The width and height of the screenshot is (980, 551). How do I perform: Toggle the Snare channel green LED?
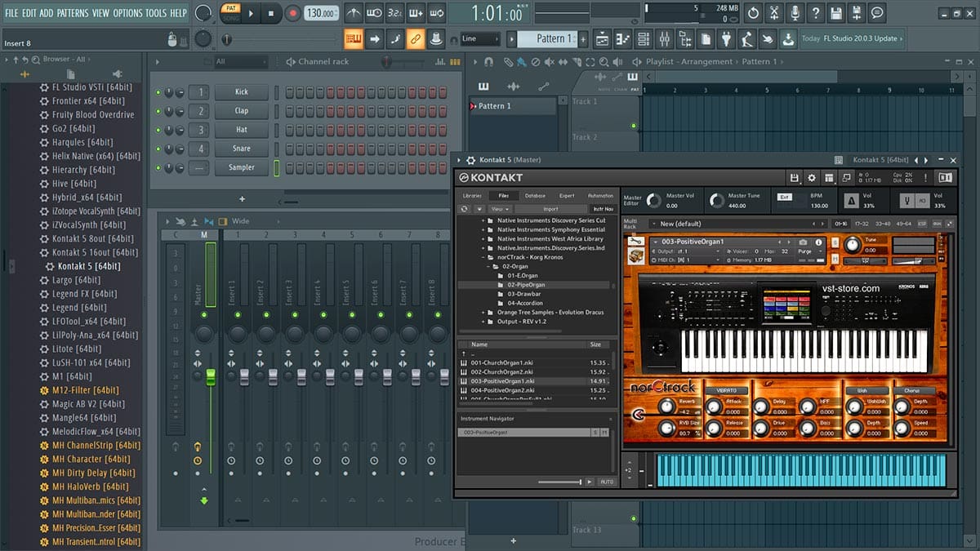point(158,149)
